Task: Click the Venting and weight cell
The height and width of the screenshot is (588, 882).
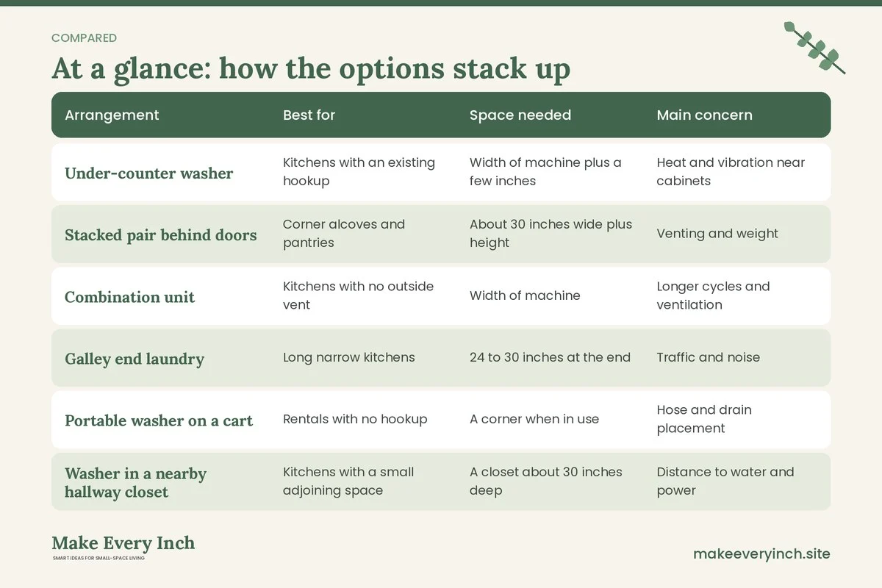Action: tap(717, 234)
